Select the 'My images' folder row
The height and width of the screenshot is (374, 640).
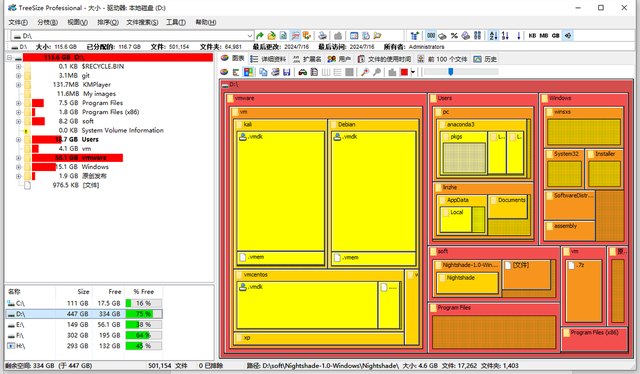pos(99,94)
